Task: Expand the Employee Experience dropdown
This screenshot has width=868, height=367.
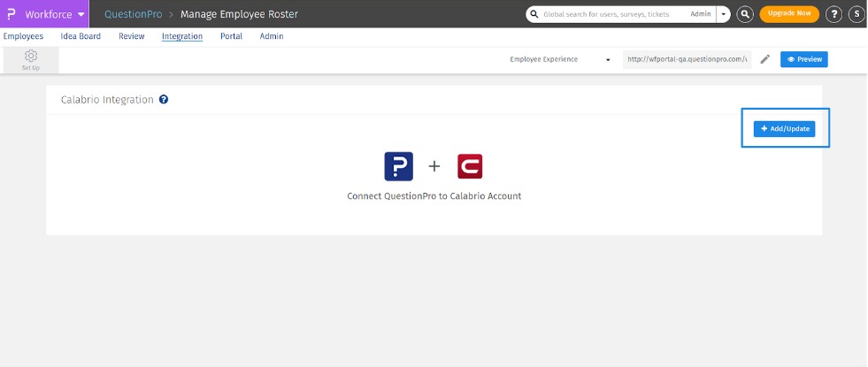Action: (560, 60)
